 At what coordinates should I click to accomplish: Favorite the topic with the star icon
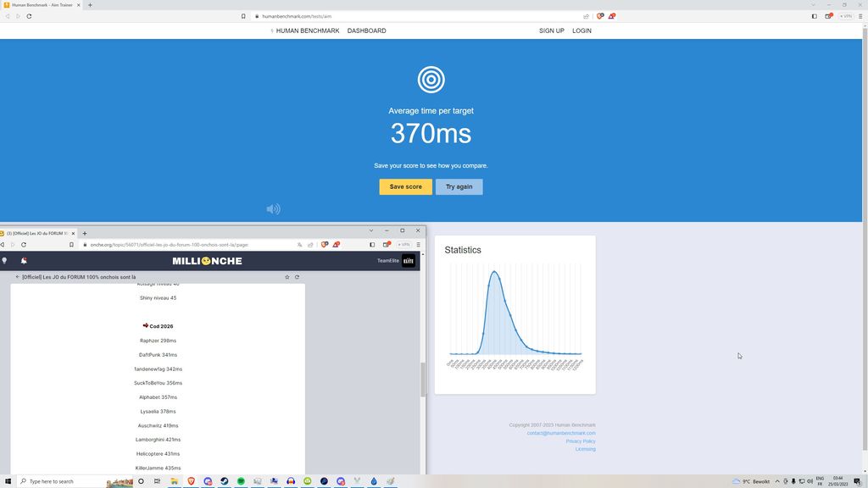click(x=287, y=277)
